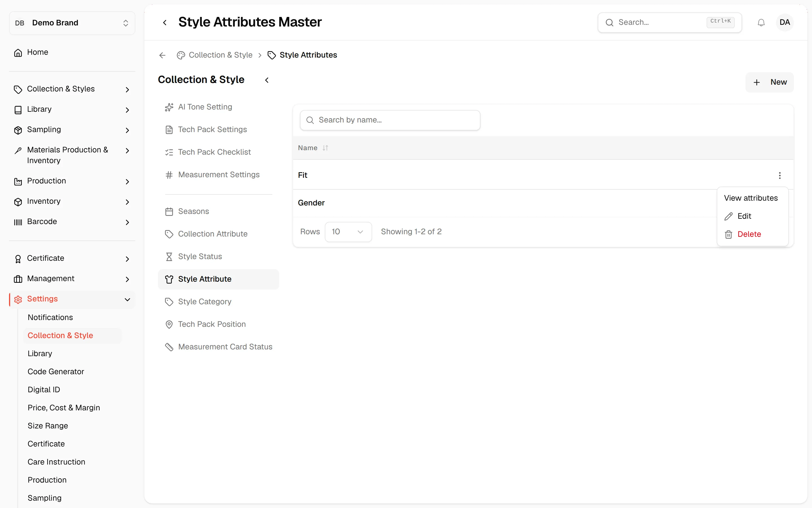Open the Tech Pack Checklist page
The height and width of the screenshot is (508, 812).
[218, 152]
